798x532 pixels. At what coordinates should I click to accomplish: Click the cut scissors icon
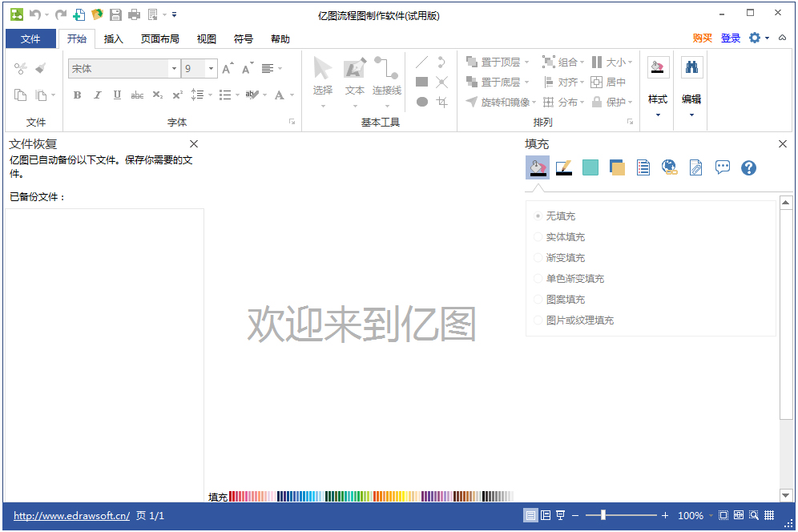click(20, 68)
